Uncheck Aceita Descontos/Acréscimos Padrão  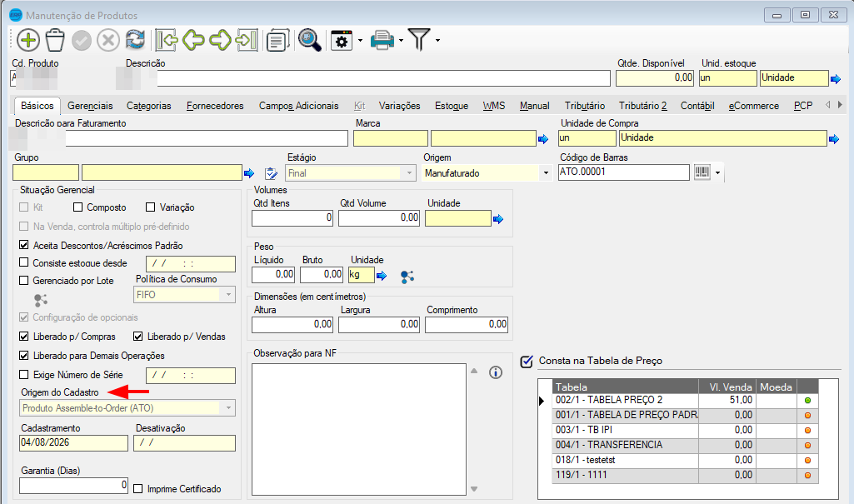(x=23, y=245)
